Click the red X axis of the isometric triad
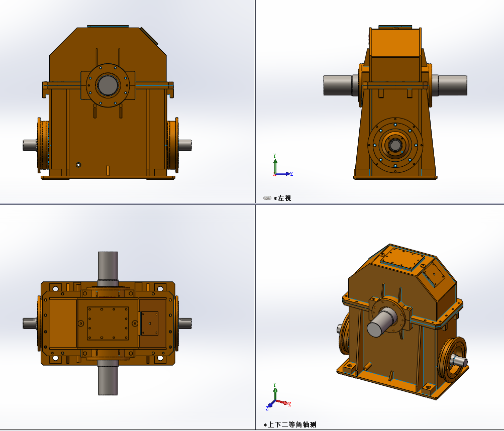The width and height of the screenshot is (504, 431). [283, 403]
